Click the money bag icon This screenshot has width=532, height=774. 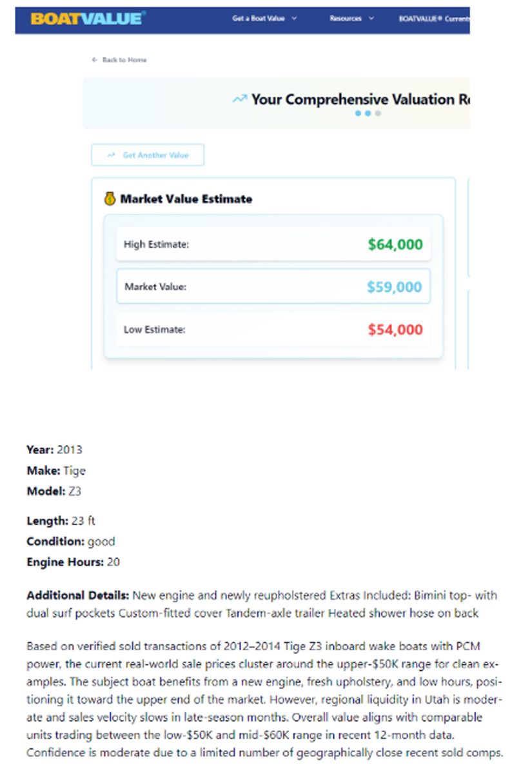point(110,199)
